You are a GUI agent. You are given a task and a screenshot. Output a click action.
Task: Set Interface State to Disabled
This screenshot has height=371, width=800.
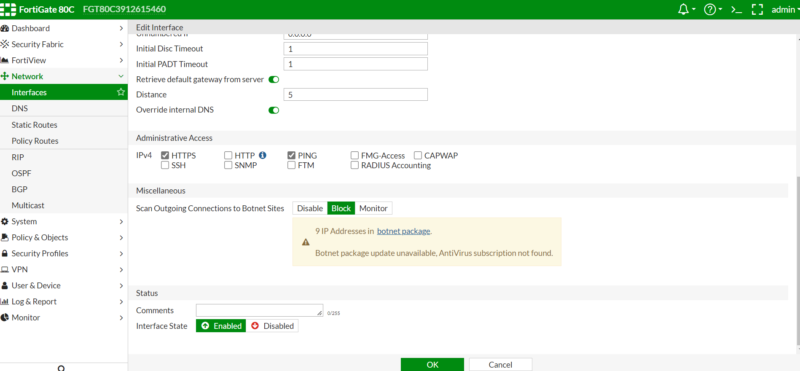point(272,326)
